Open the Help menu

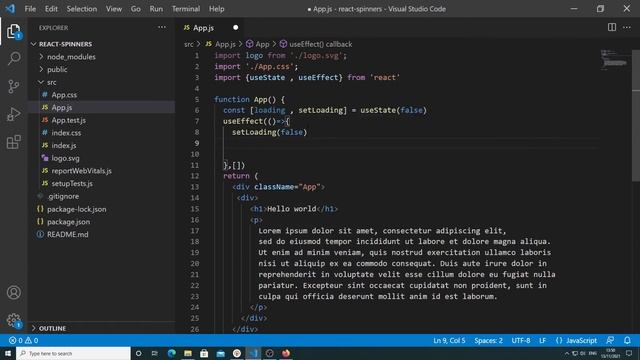pyautogui.click(x=216, y=9)
